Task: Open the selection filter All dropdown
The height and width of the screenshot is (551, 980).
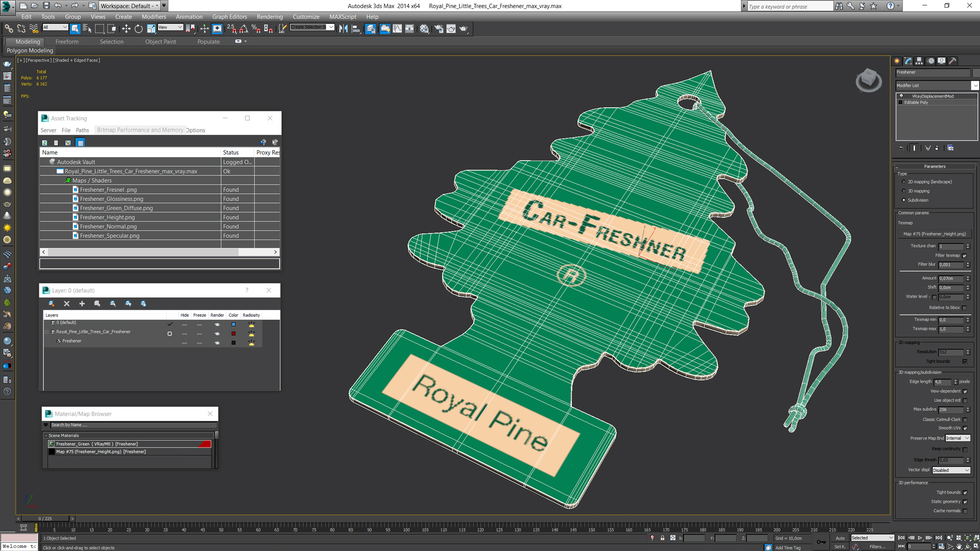Action: (55, 27)
